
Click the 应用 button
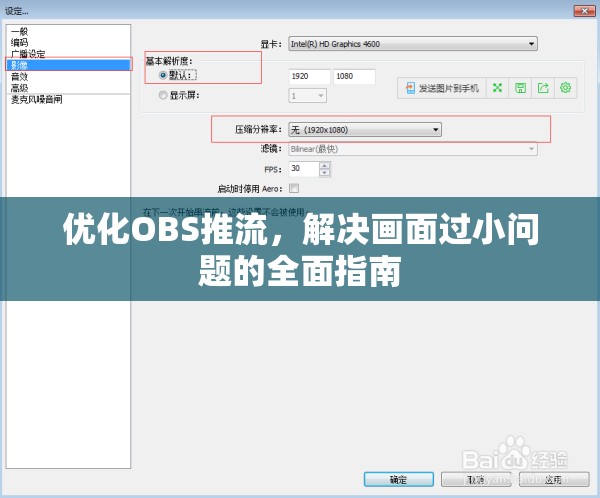554,479
